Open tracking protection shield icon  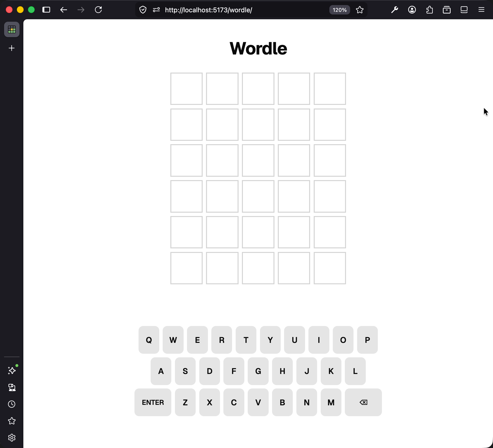[143, 10]
